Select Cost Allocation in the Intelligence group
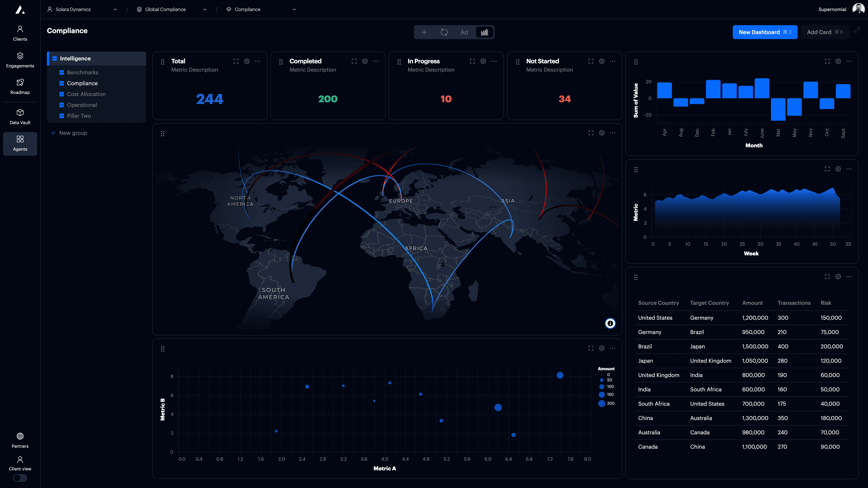 [x=86, y=94]
